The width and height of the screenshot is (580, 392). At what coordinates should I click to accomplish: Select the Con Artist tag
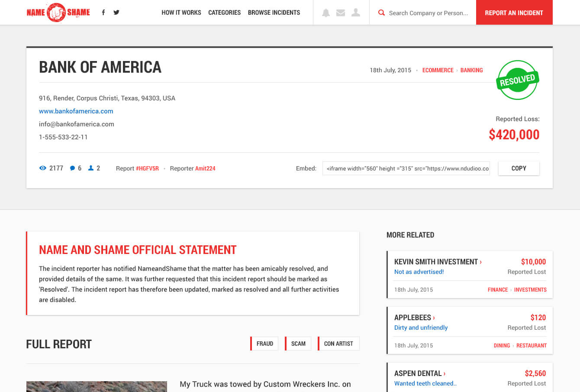pos(338,344)
